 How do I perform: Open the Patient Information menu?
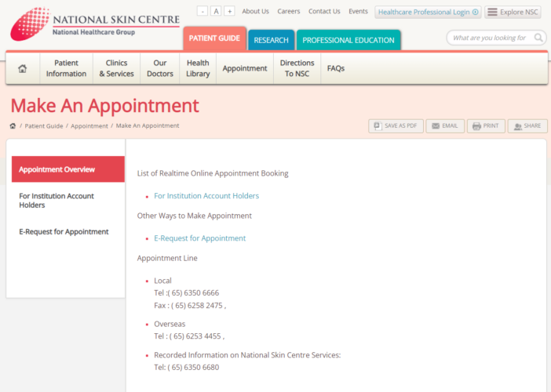pyautogui.click(x=66, y=68)
